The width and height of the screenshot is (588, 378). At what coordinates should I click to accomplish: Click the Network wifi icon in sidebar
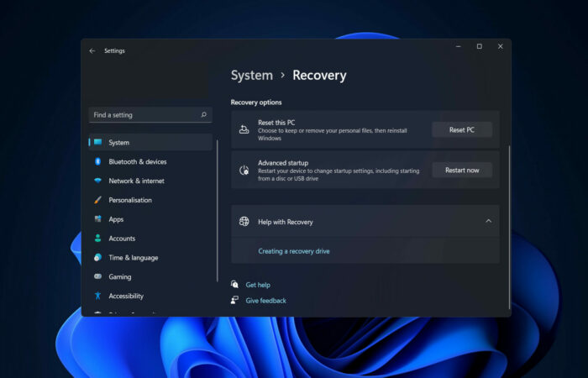pyautogui.click(x=98, y=181)
